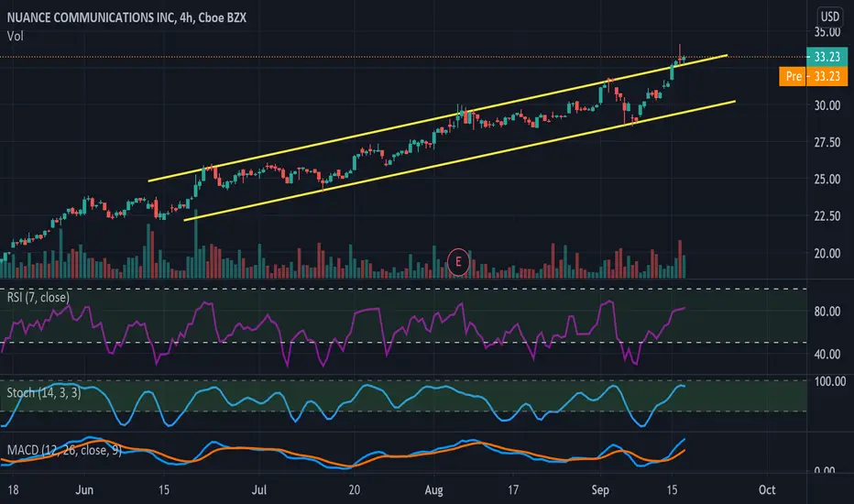
Task: Click the RSI 40.00 axis value
Action: (827, 355)
